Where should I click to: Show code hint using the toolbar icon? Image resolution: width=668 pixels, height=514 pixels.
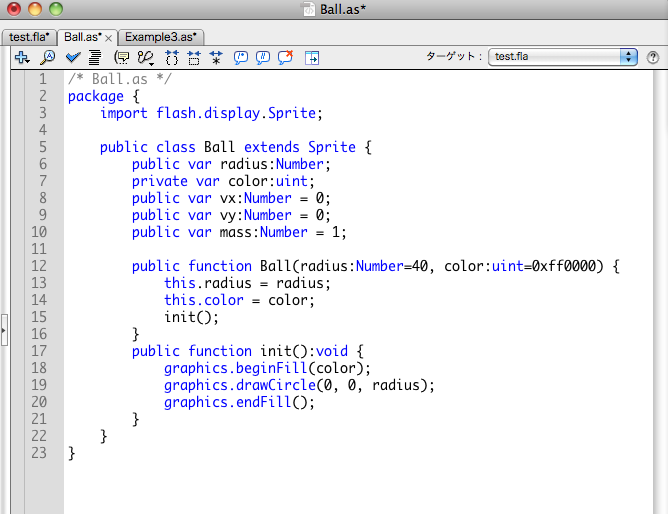coord(122,58)
